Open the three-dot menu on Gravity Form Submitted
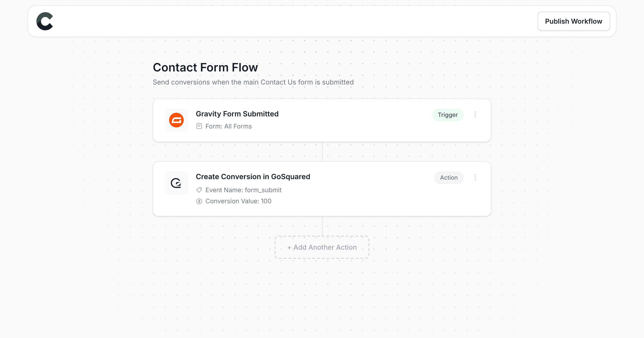 [x=475, y=115]
